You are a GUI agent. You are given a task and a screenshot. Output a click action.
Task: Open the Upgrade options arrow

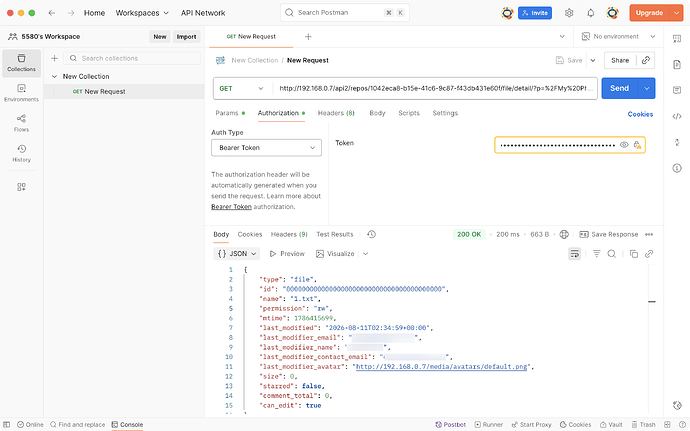[676, 13]
